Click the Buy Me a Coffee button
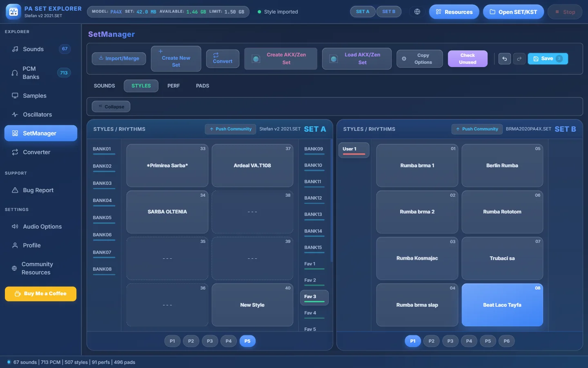588x368 pixels. pos(41,294)
